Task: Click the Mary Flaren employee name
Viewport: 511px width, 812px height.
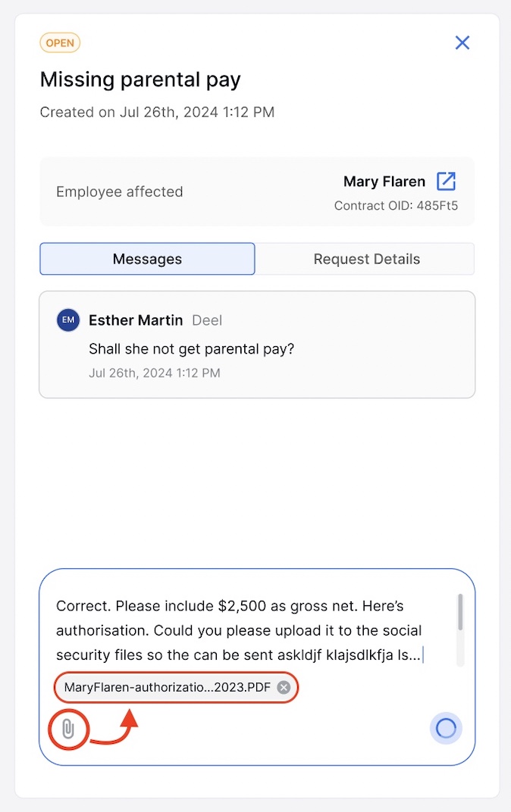Action: click(x=384, y=181)
